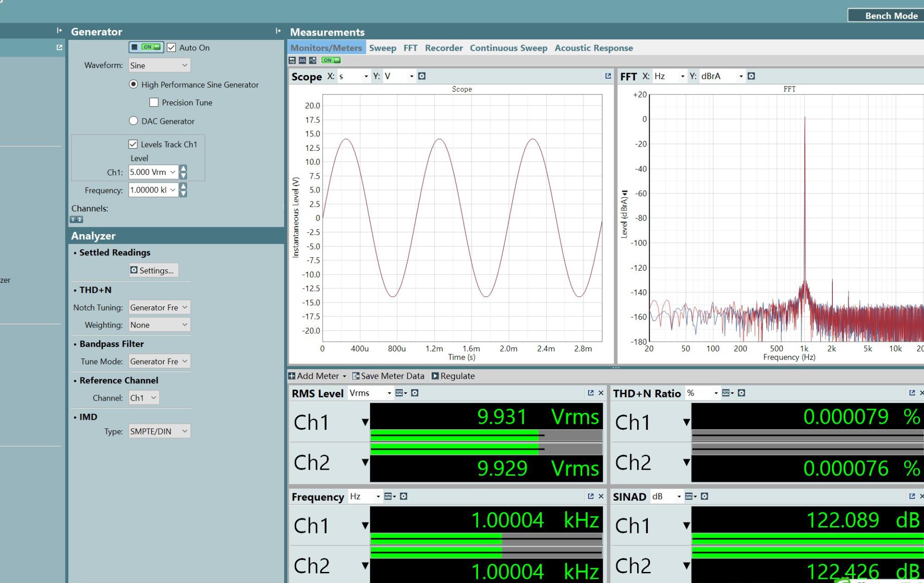Open the IMD Type SMPTE/DIN dropdown
The width and height of the screenshot is (924, 583).
click(159, 431)
